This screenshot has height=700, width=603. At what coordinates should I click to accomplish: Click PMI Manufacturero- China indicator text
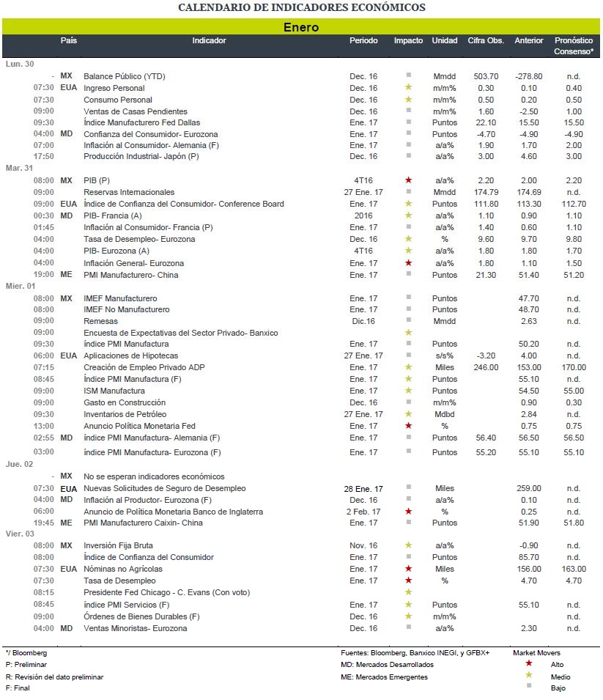coord(130,275)
